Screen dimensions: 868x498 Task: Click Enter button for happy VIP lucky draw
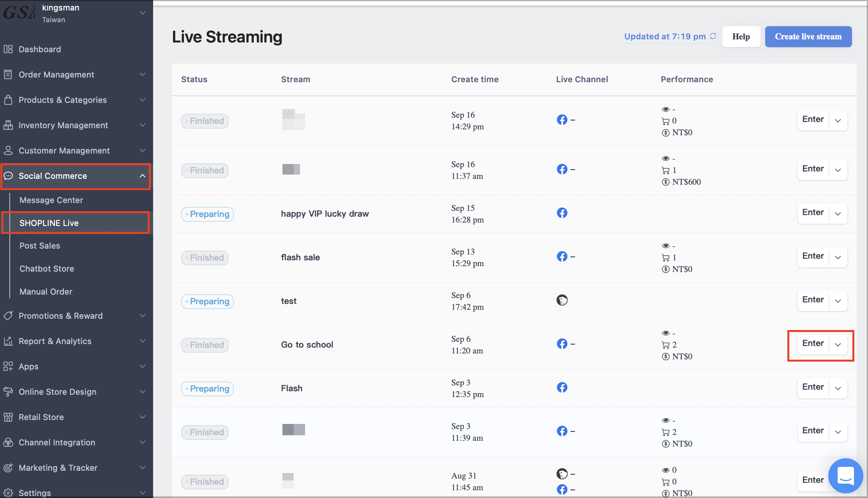[x=813, y=212]
